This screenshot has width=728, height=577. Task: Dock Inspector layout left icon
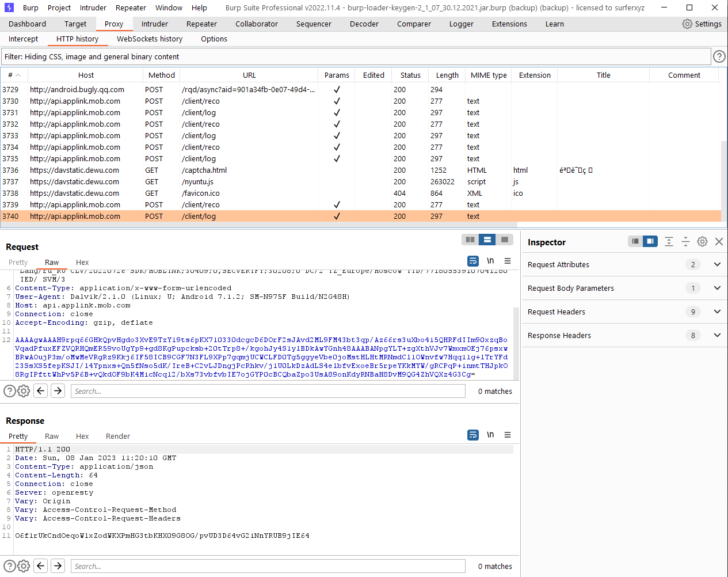point(635,241)
